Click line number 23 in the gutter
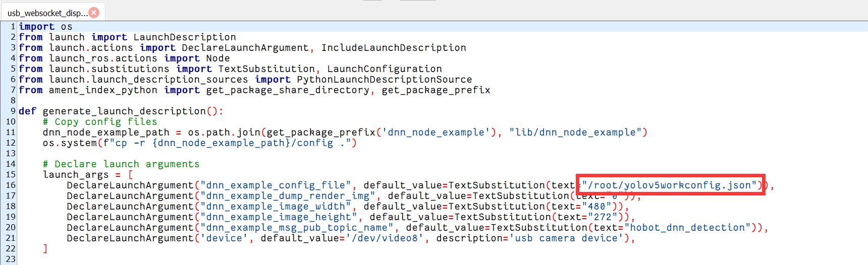The width and height of the screenshot is (868, 265). [11, 259]
